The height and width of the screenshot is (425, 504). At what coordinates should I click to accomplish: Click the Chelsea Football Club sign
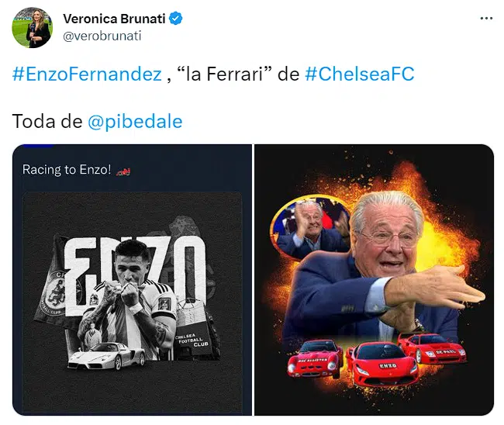[194, 340]
